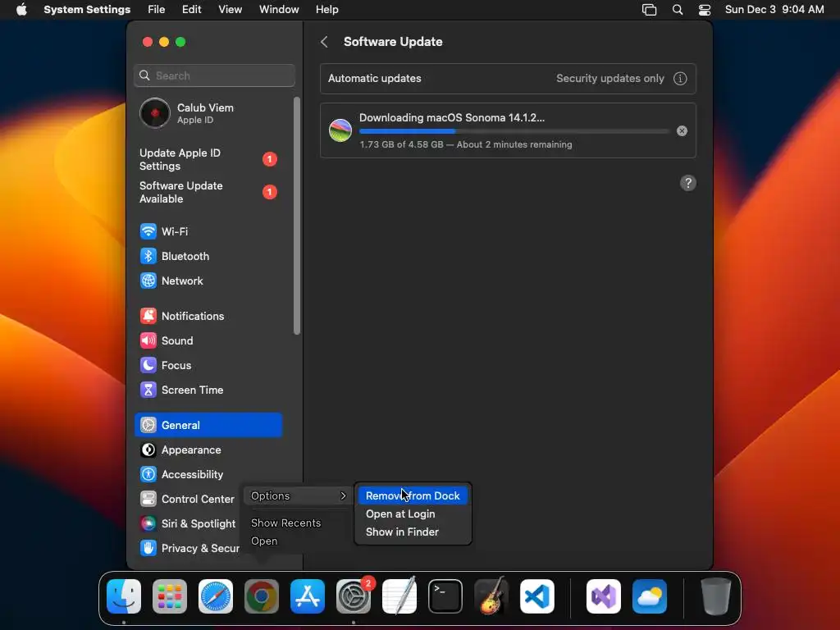The width and height of the screenshot is (840, 630).
Task: Click the Automatic updates info icon
Action: [680, 79]
